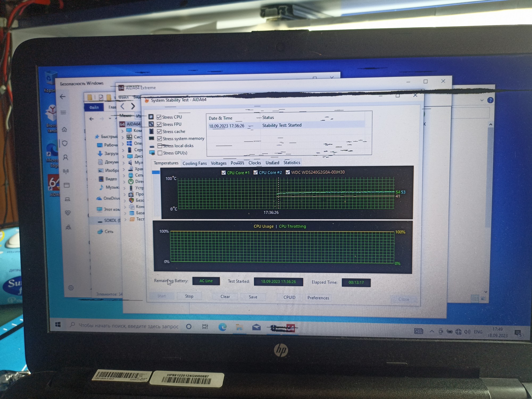532x399 pixels.
Task: Click the disabled Close button
Action: click(x=404, y=299)
